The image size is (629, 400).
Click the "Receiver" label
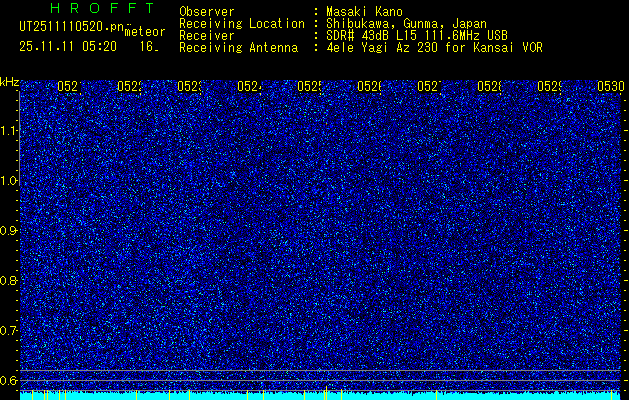tap(207, 36)
